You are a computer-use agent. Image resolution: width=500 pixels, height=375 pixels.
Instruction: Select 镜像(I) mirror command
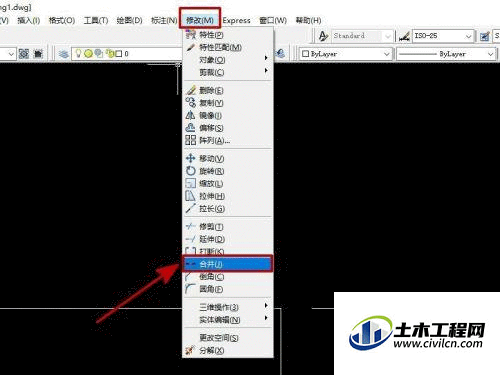click(x=228, y=115)
